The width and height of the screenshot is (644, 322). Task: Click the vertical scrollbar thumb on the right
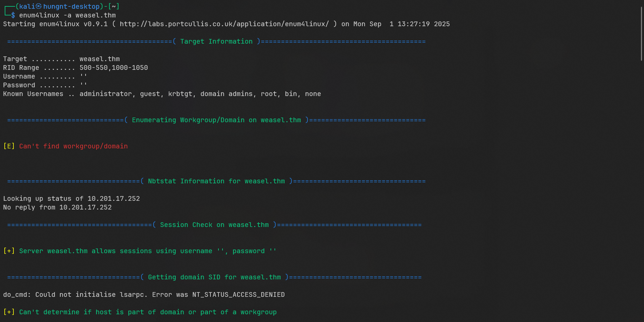(x=641, y=34)
